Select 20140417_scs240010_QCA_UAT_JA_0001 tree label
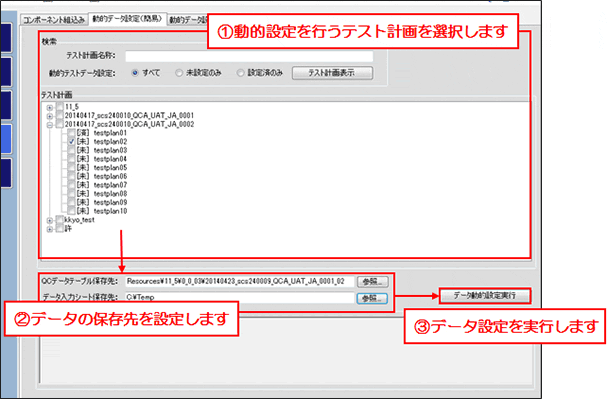Image resolution: width=608 pixels, height=399 pixels. pos(129,115)
